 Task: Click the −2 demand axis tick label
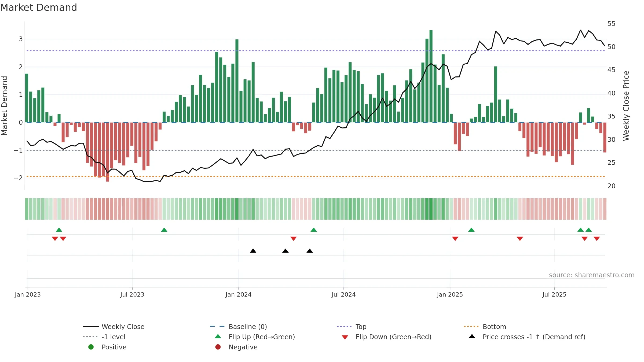pyautogui.click(x=18, y=178)
